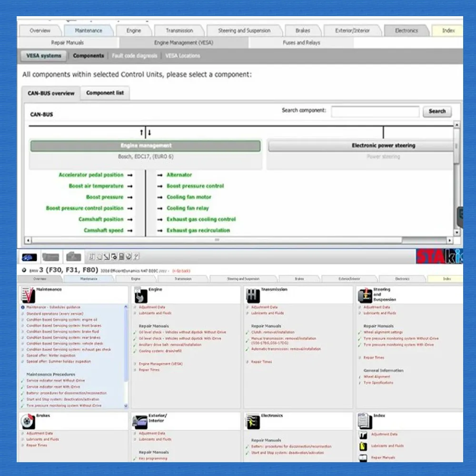Viewport: 476px width, 476px height.
Task: Switch to the Component list tab
Action: click(105, 93)
